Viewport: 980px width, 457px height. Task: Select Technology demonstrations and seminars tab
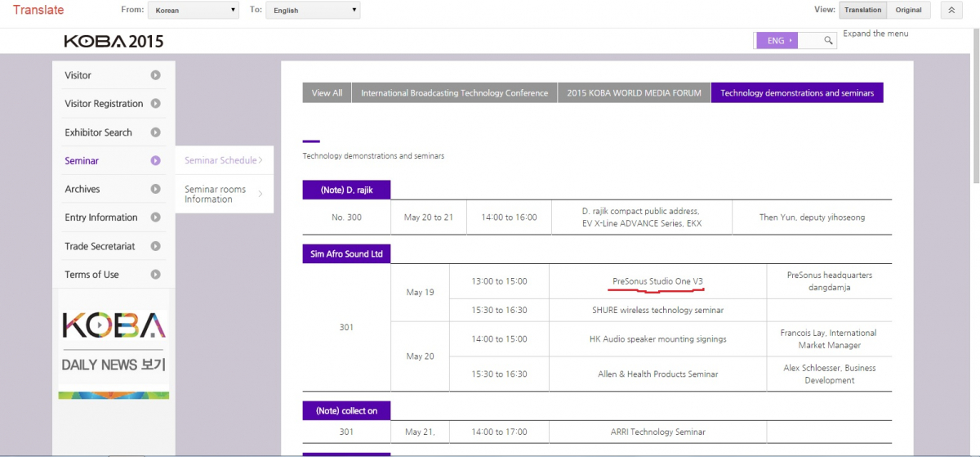click(x=797, y=93)
